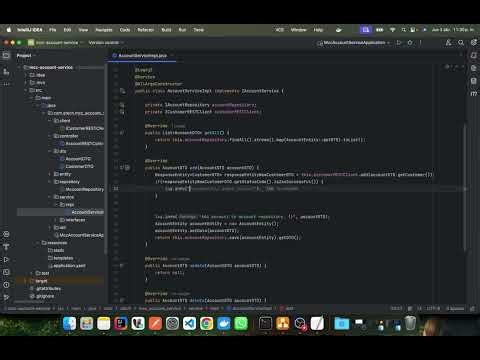This screenshot has height=360, width=480.
Task: Open the Version control dropdown
Action: [x=106, y=42]
